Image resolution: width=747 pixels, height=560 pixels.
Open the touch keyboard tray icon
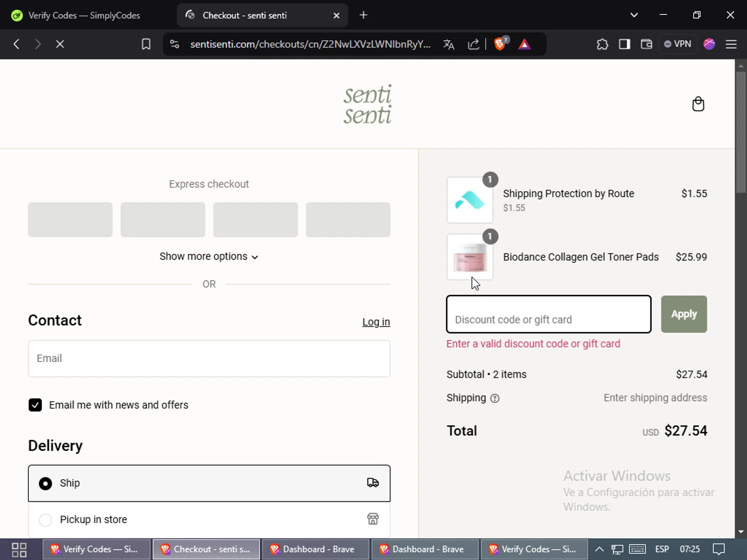(637, 550)
